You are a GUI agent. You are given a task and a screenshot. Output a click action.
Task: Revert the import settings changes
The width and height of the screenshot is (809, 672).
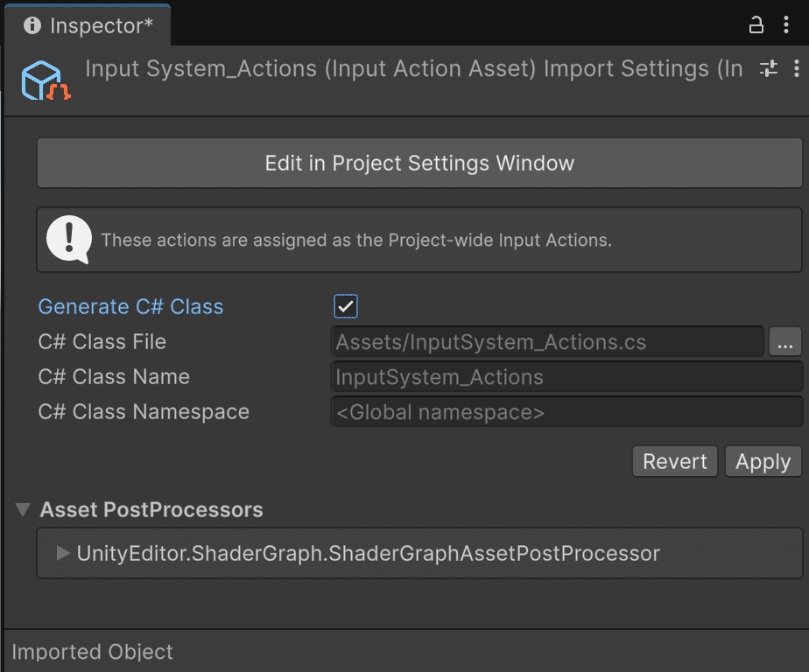point(675,462)
